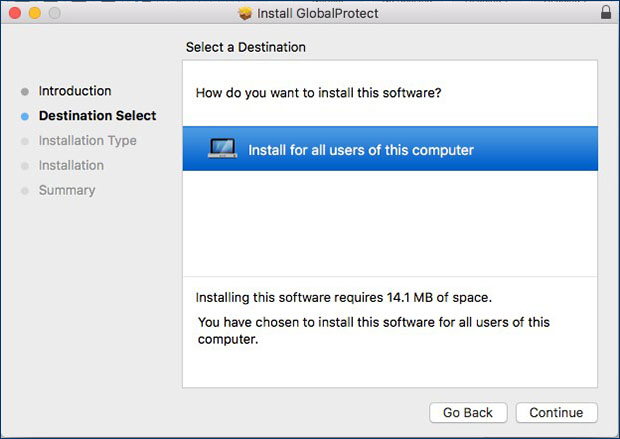
Task: Click the bullet next to Installation step
Action: pyautogui.click(x=25, y=166)
